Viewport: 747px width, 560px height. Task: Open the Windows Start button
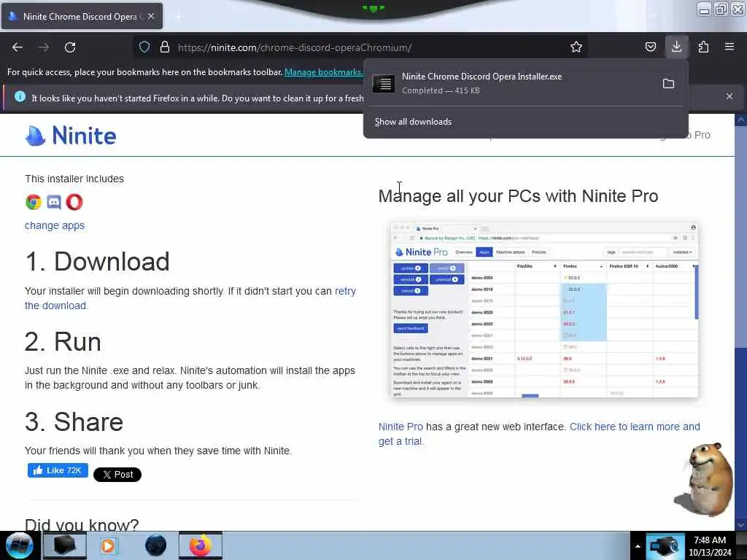click(x=20, y=545)
